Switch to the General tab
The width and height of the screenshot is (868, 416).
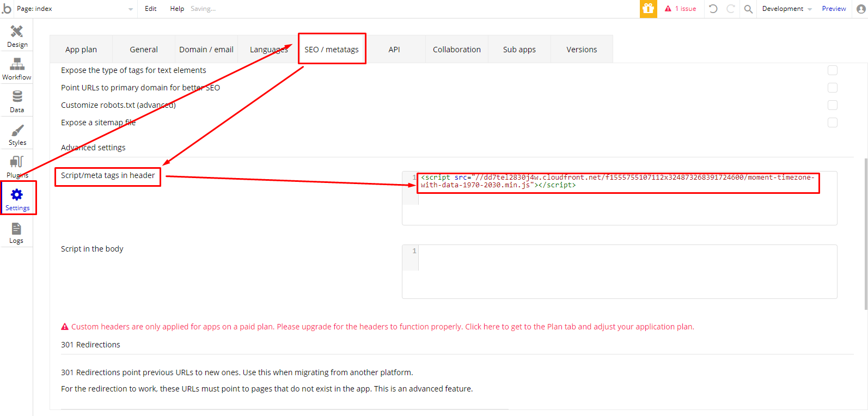(144, 50)
